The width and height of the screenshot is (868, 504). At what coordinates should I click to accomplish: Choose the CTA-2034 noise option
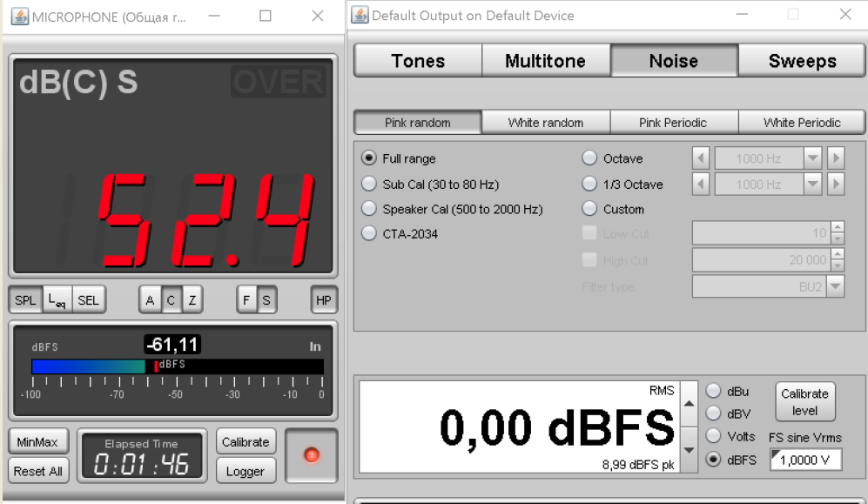369,234
